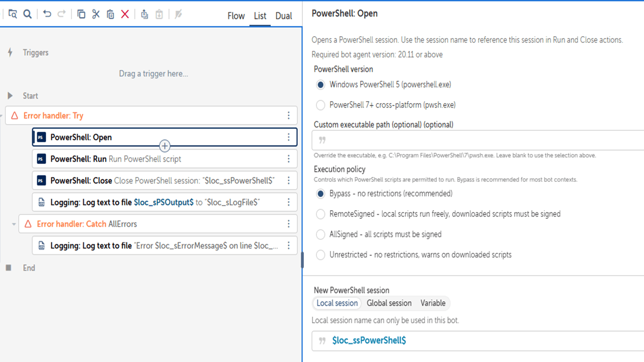This screenshot has width=644, height=362.
Task: Select the Log text to file Error message row
Action: (165, 246)
